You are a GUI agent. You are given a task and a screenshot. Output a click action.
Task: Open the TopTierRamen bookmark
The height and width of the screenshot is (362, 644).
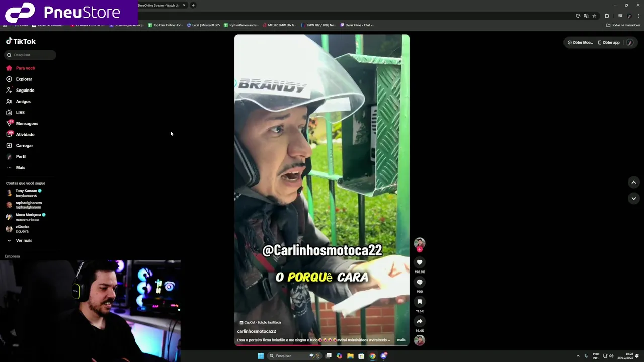click(x=242, y=25)
